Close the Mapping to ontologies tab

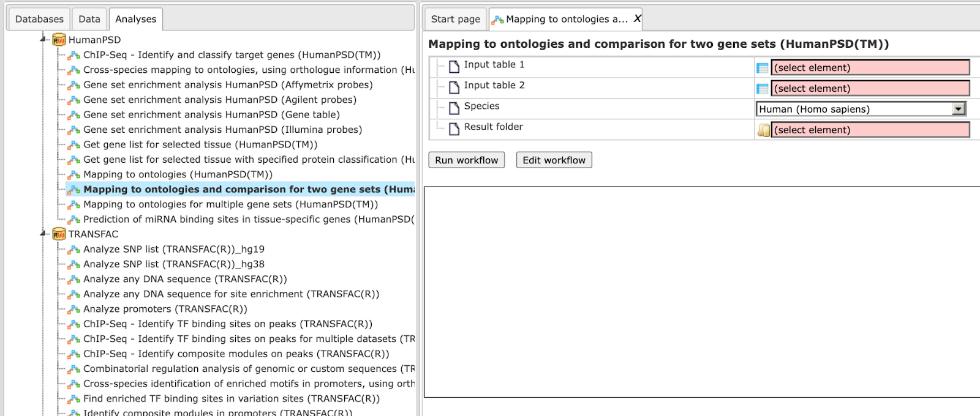click(x=637, y=18)
